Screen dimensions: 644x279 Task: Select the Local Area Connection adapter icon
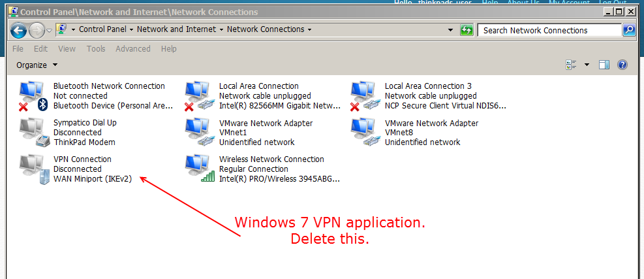pos(199,96)
